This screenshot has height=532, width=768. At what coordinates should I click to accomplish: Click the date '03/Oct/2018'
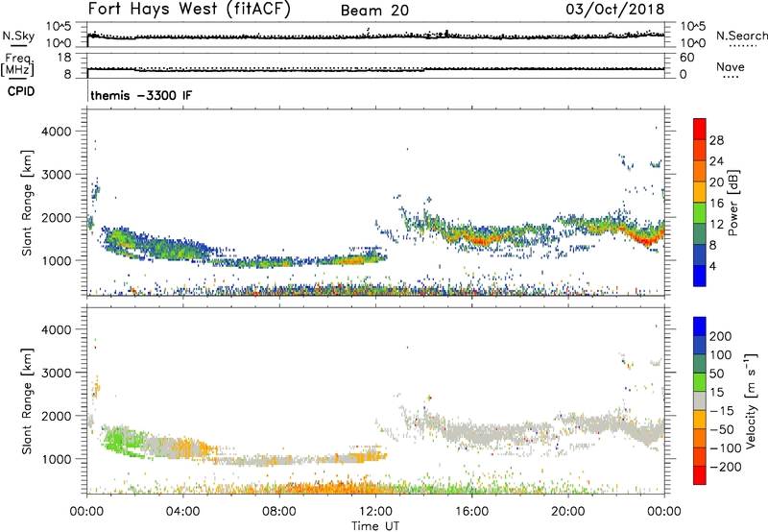[x=615, y=10]
